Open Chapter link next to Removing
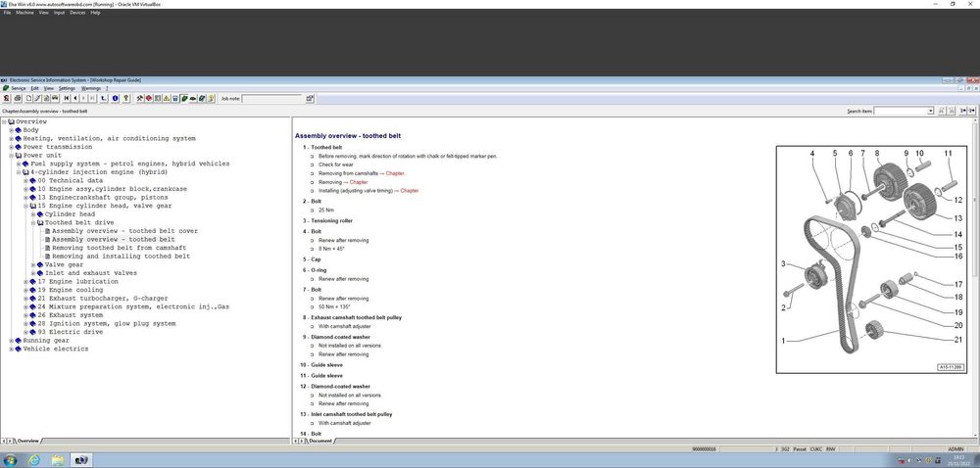 click(x=359, y=182)
